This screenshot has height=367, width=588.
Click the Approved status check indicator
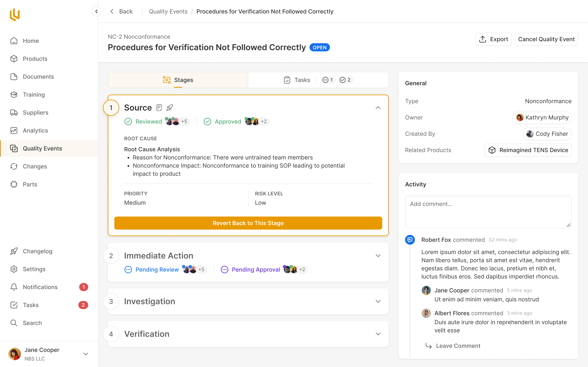click(207, 121)
